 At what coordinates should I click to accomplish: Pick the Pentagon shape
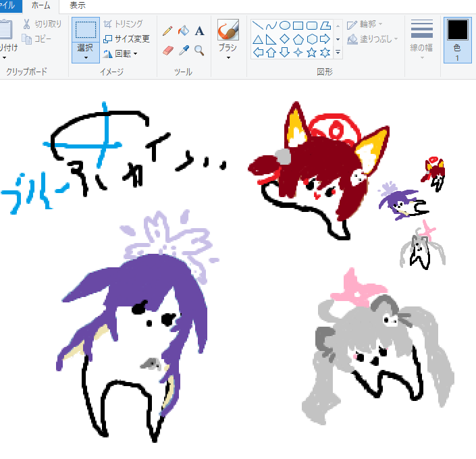298,39
